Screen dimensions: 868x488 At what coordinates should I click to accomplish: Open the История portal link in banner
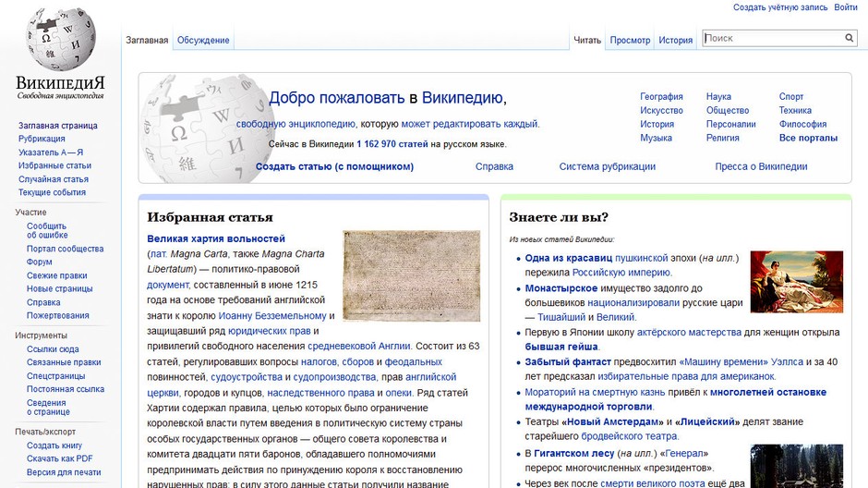click(x=657, y=124)
